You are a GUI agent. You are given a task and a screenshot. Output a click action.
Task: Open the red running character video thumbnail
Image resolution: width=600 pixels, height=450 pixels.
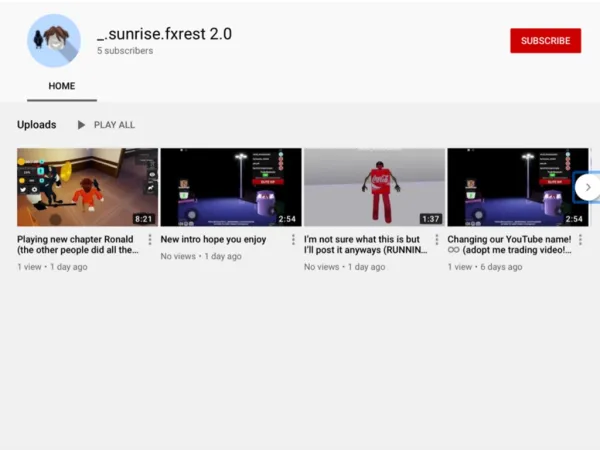coord(374,187)
